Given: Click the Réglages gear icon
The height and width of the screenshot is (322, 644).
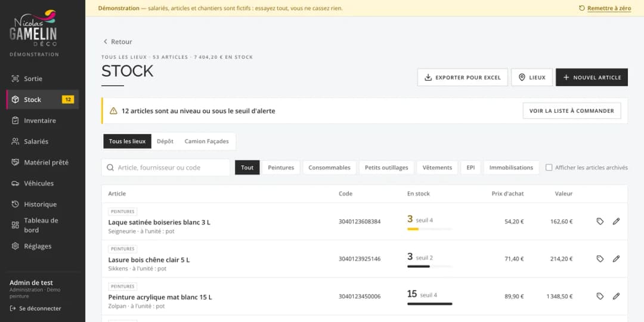Looking at the screenshot, I should click(15, 246).
